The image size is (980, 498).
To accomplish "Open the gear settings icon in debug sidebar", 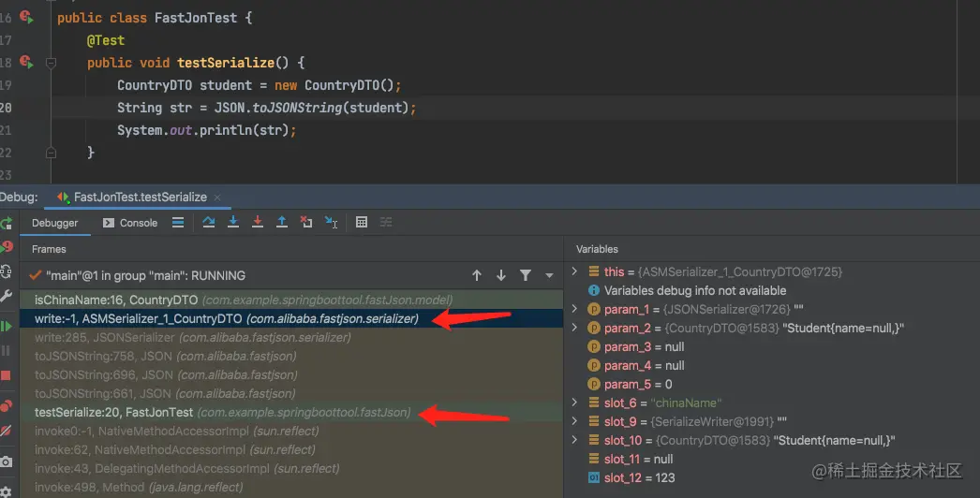I will tap(7, 491).
